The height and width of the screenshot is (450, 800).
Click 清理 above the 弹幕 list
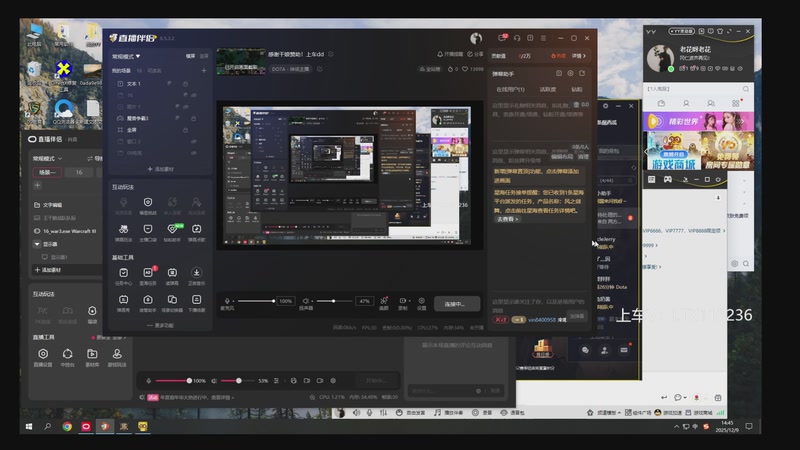(x=583, y=157)
